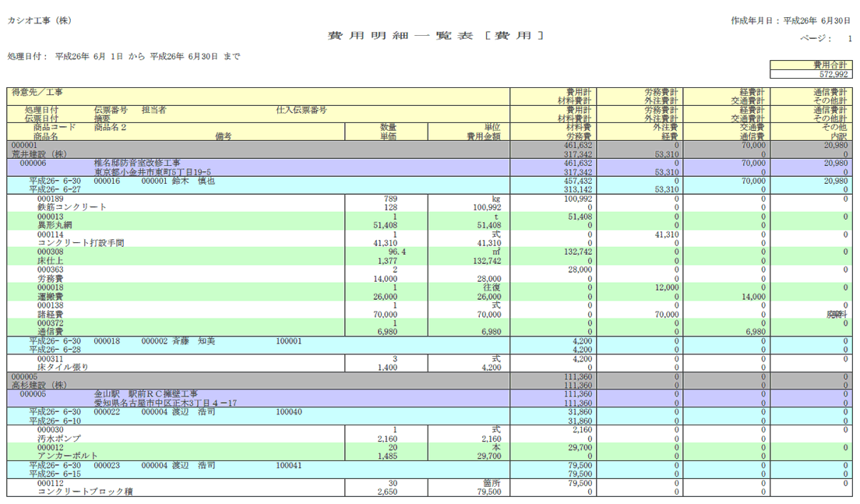Click address 東京都小金井市東町5丁目19-5
Image resolution: width=860 pixels, height=504 pixels.
[x=153, y=171]
